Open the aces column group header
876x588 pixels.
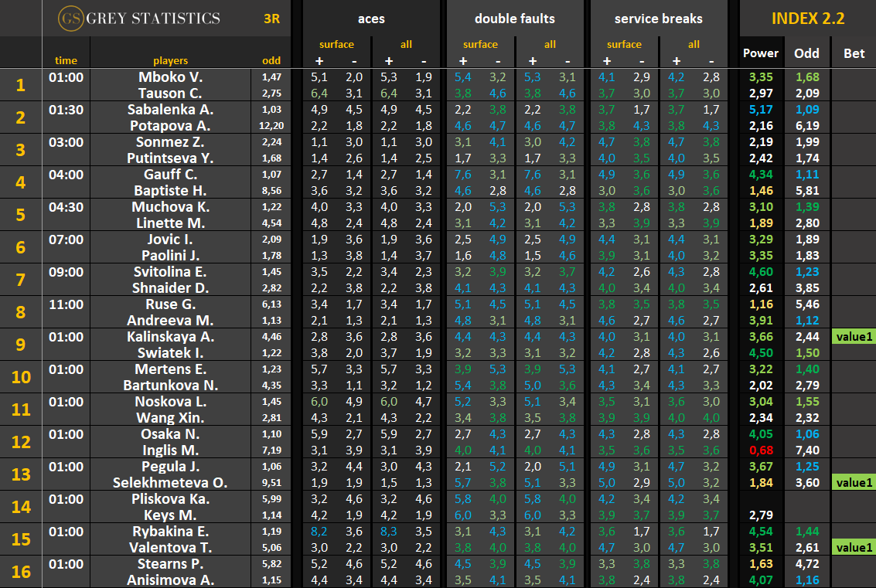(371, 19)
